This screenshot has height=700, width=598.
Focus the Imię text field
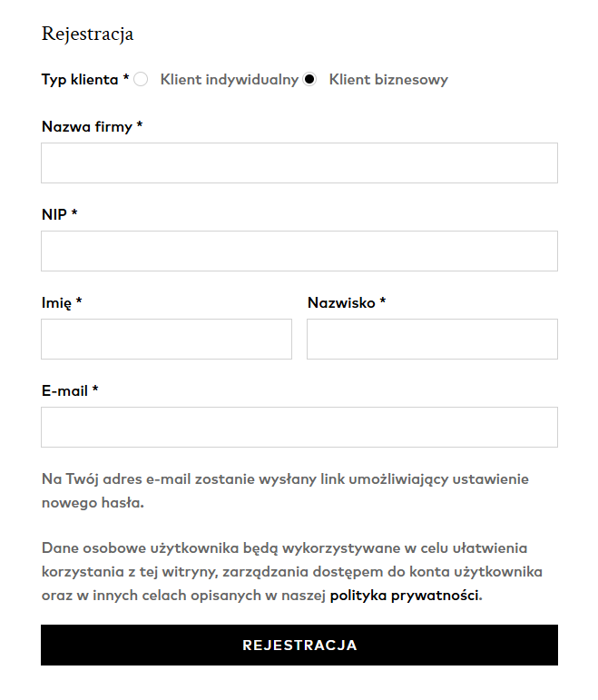pos(166,339)
